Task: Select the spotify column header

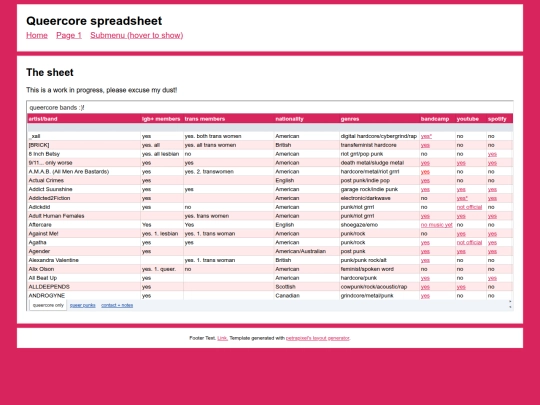Action: click(x=499, y=119)
